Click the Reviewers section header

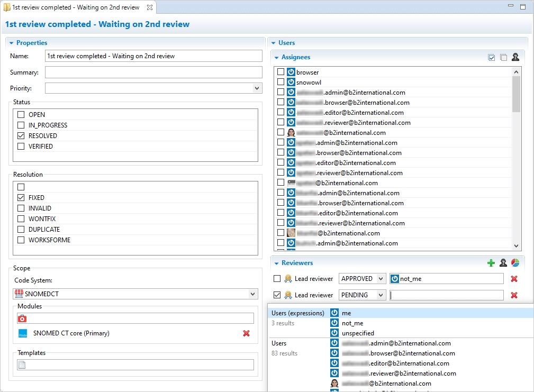297,263
